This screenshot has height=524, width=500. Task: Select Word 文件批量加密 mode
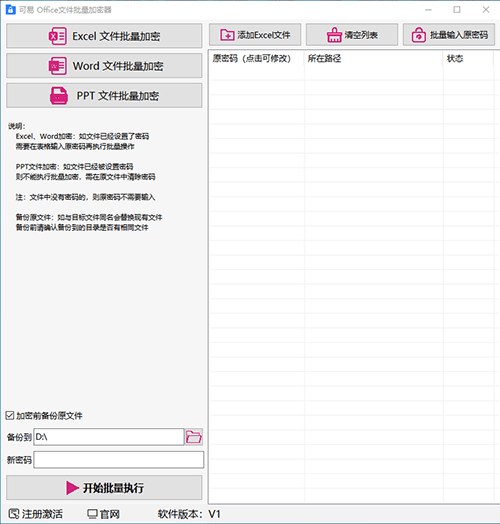[x=104, y=66]
